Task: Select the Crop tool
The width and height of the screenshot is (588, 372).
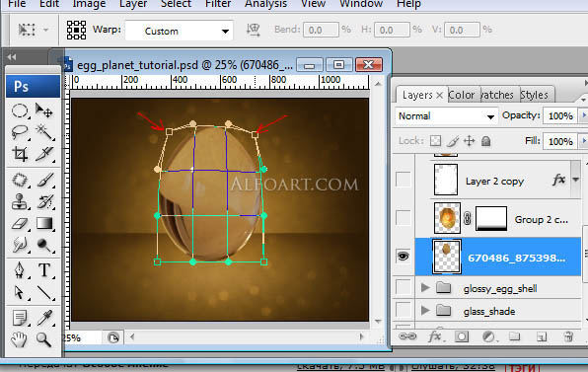Action: 20,154
